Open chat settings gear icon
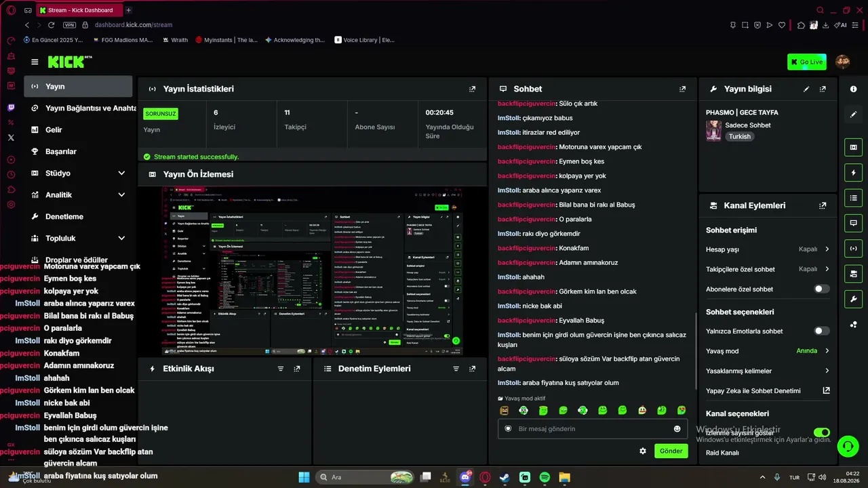Image resolution: width=868 pixels, height=488 pixels. coord(643,451)
